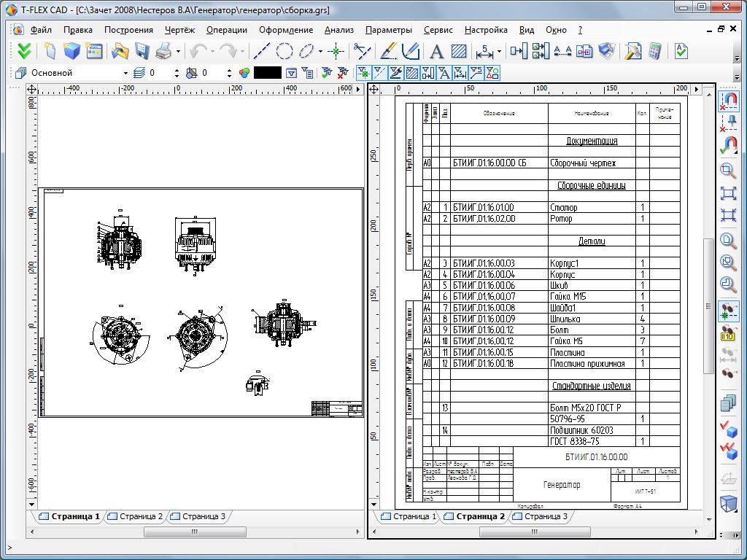
Task: Open the color palette icon beside the swatch
Action: pos(244,73)
